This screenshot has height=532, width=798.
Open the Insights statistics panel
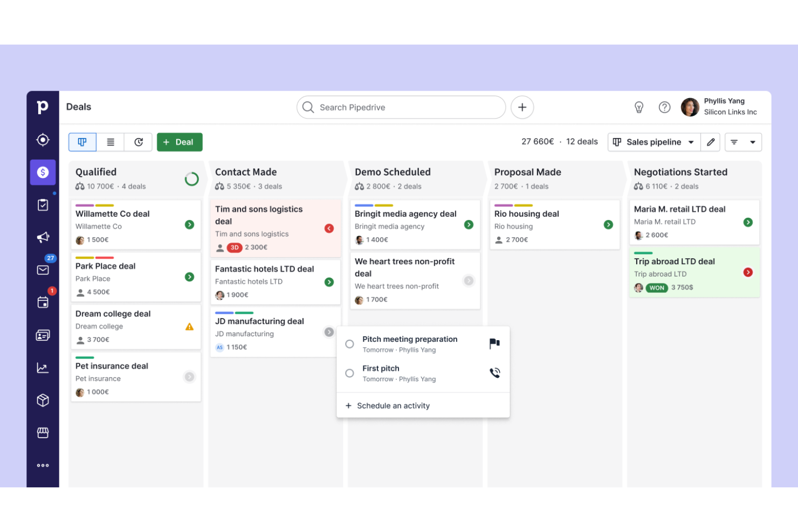pos(43,368)
